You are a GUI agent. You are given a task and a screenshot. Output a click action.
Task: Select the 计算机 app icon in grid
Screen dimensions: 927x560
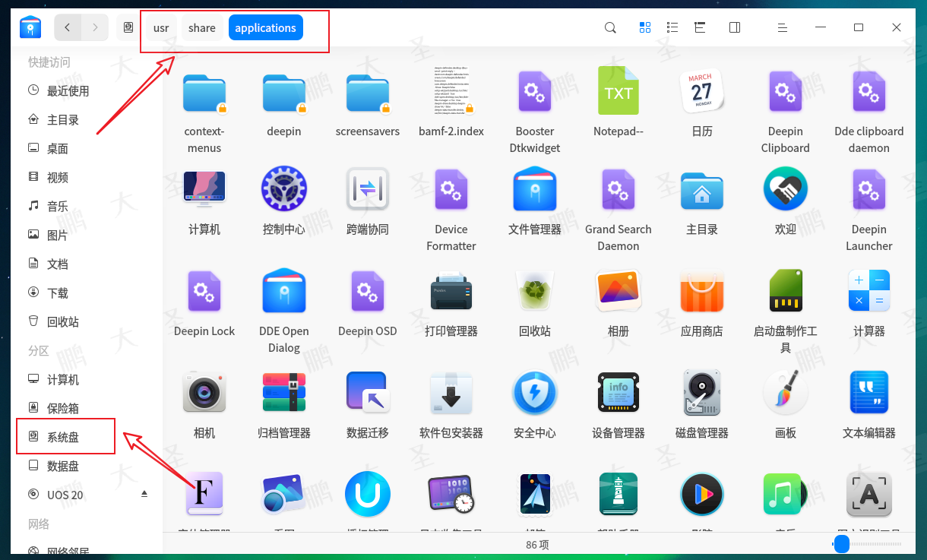204,189
